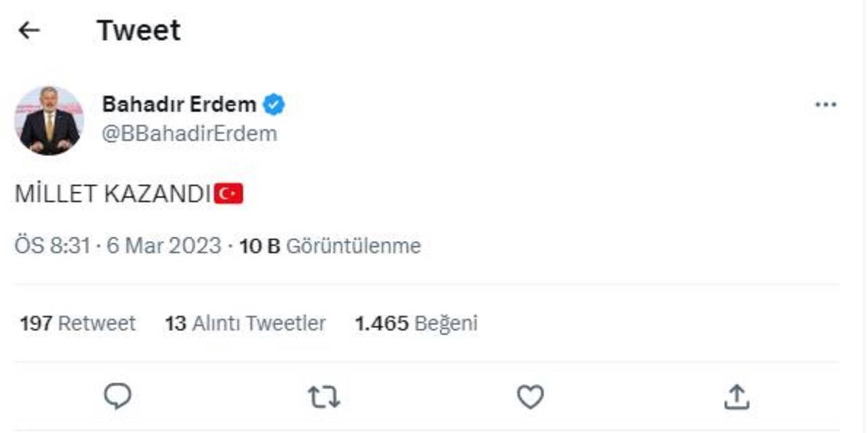The height and width of the screenshot is (433, 868).
Task: View the 197 Retweet list
Action: point(77,323)
